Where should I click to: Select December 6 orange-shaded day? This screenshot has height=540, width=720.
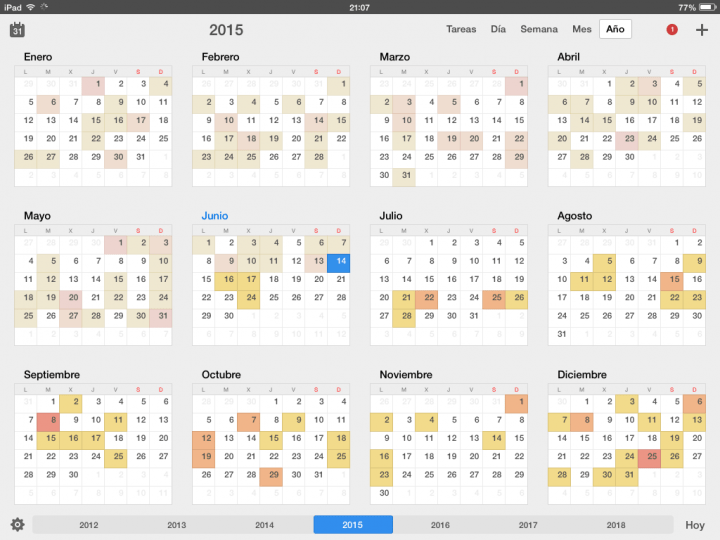coord(694,404)
